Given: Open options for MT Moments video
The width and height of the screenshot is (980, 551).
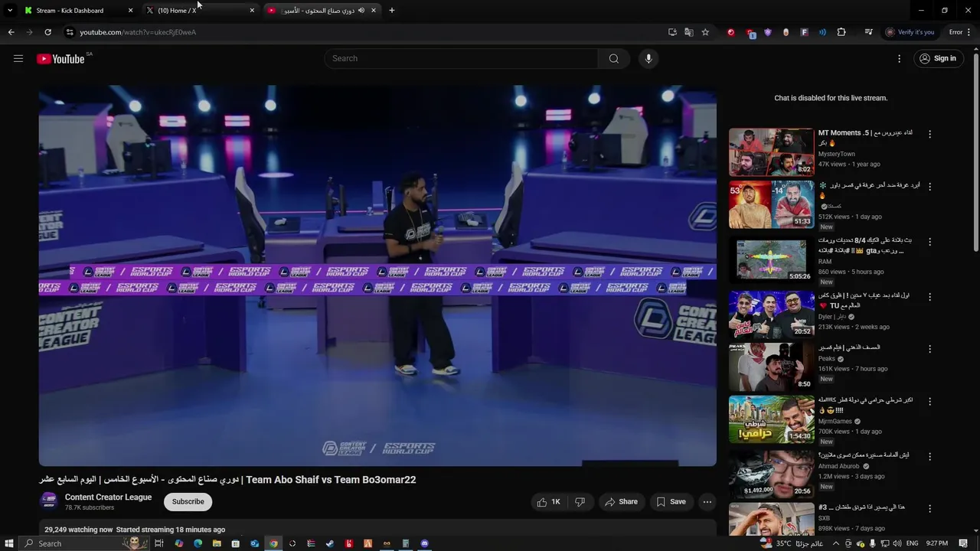Looking at the screenshot, I should (929, 134).
